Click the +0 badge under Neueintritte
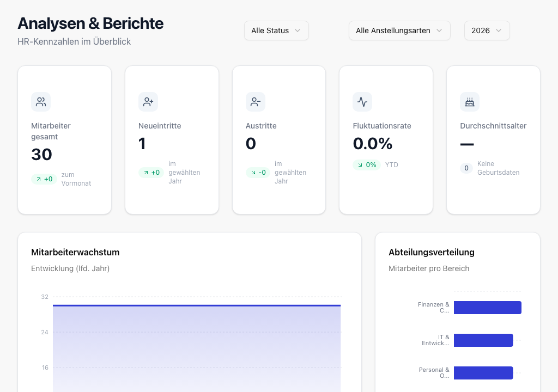Viewport: 558px width, 392px height. 151,173
